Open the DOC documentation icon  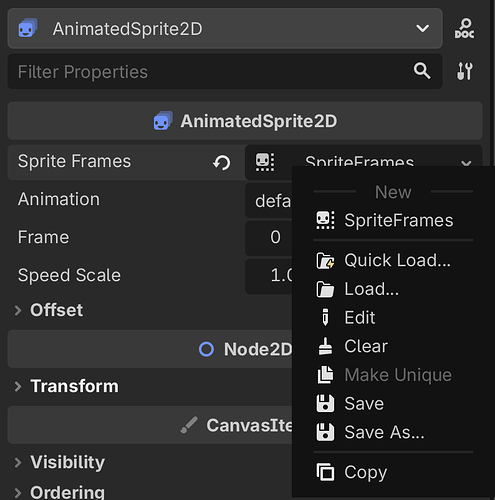coord(464,29)
